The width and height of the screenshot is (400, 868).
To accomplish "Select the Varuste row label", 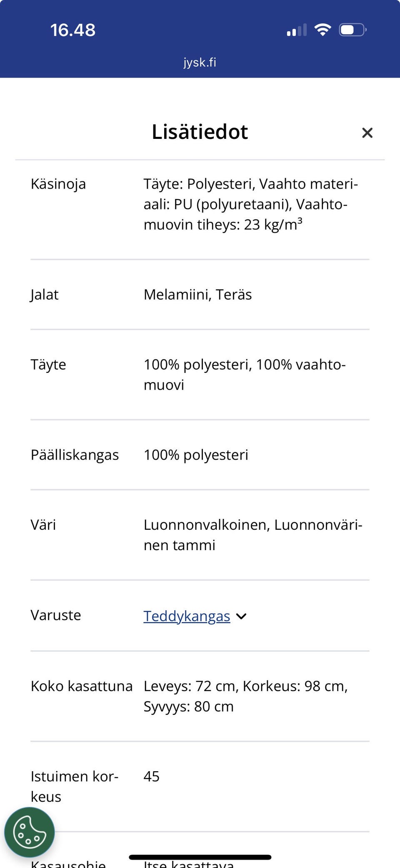I will point(56,615).
